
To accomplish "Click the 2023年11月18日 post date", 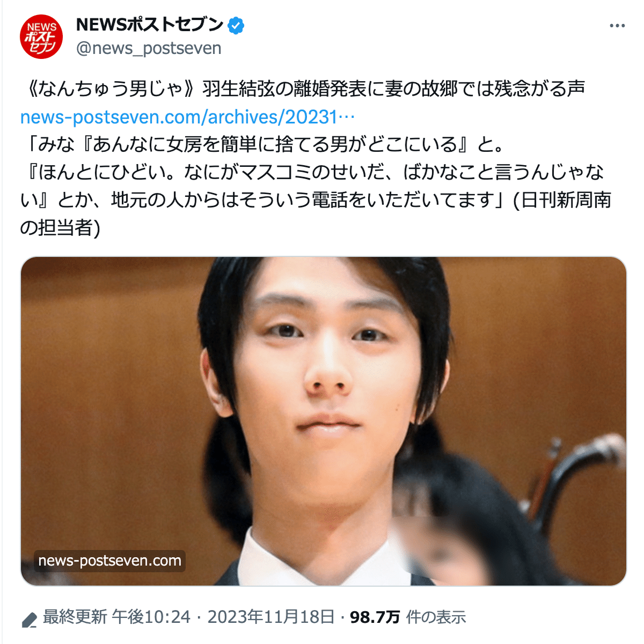I will (271, 617).
